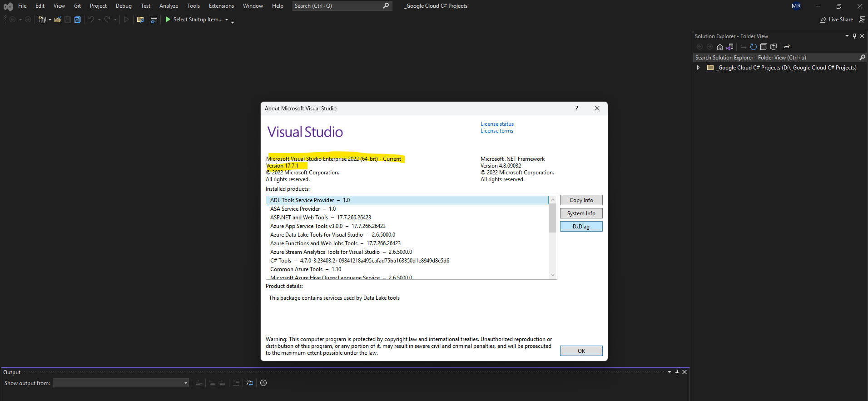Click the Copy Info button

coord(581,200)
